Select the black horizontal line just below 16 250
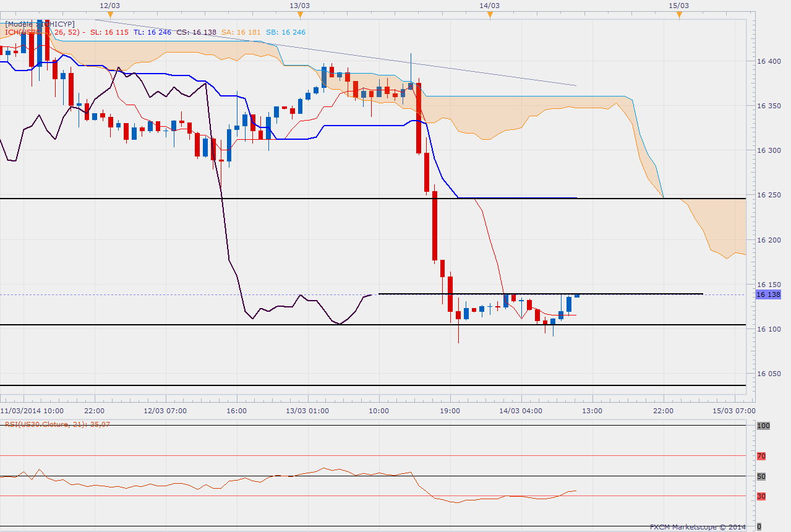 pyautogui.click(x=373, y=199)
